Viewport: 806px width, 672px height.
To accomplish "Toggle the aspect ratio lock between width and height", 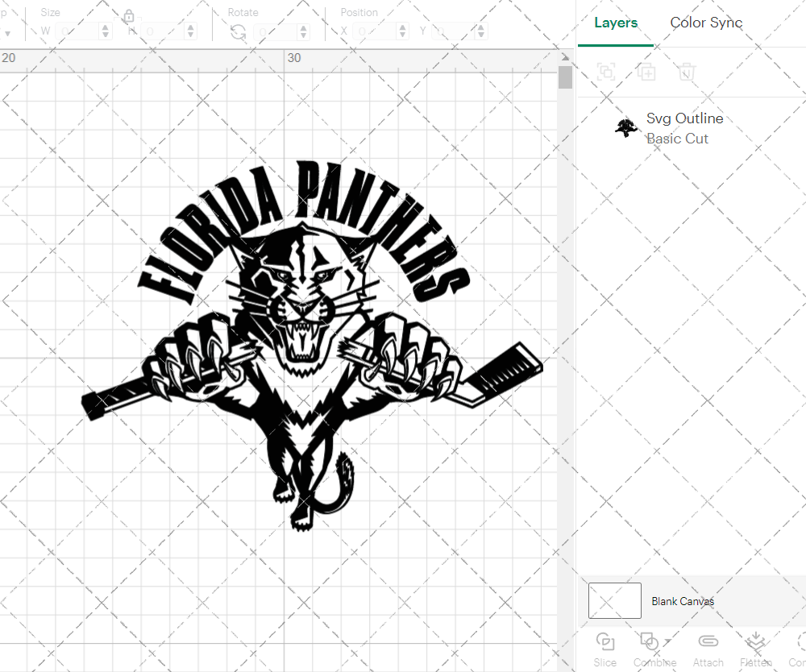I will click(130, 16).
